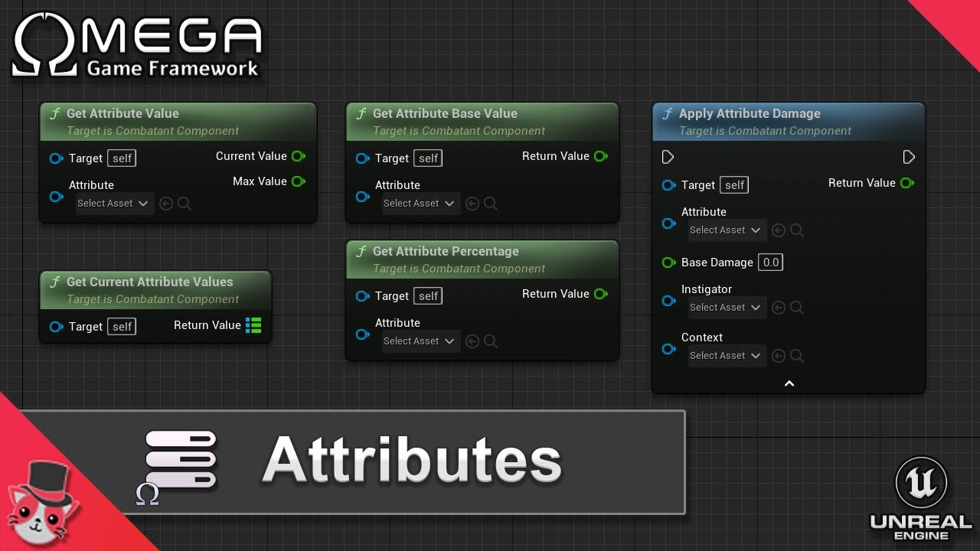Select Apply Attribute Damage node title
The height and width of the screenshot is (551, 980).
[x=750, y=113]
